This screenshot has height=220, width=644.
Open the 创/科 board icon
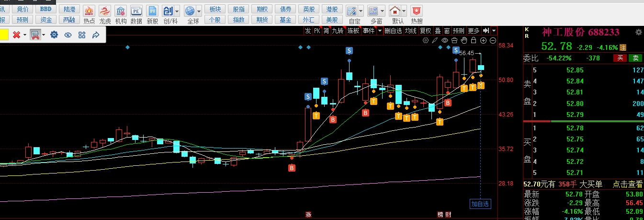[x=168, y=11]
